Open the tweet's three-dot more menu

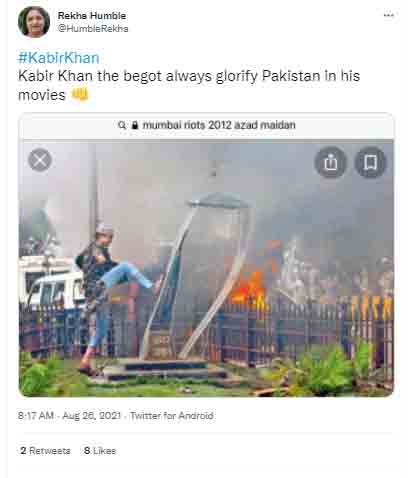(388, 15)
